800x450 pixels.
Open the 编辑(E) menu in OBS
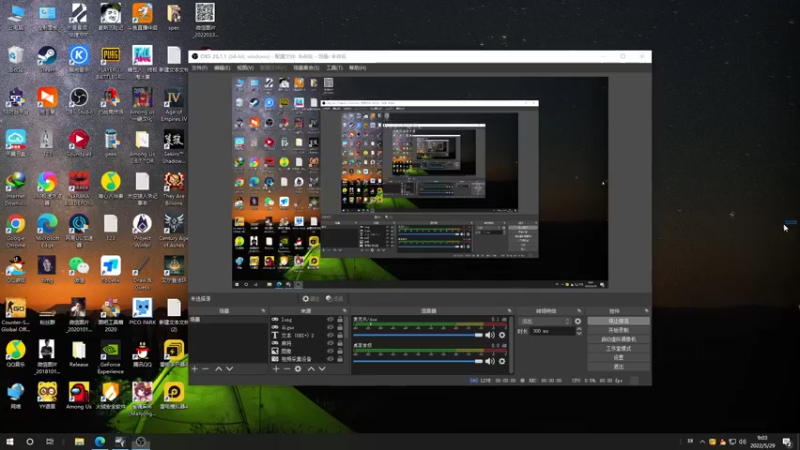(x=222, y=68)
